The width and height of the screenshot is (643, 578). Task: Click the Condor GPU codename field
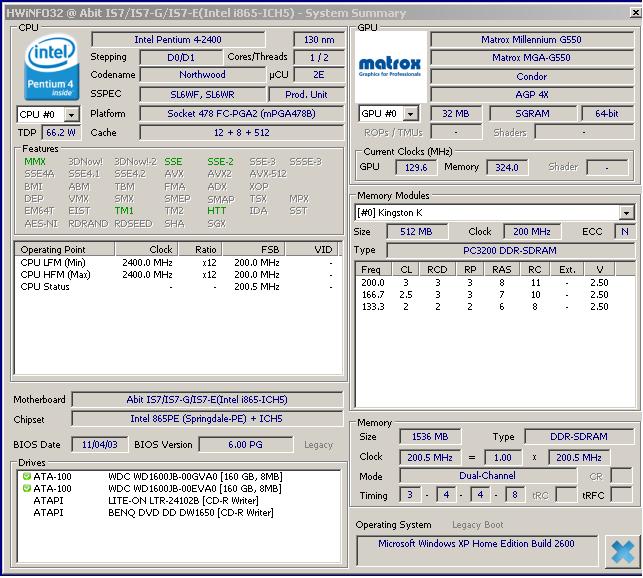click(x=532, y=76)
